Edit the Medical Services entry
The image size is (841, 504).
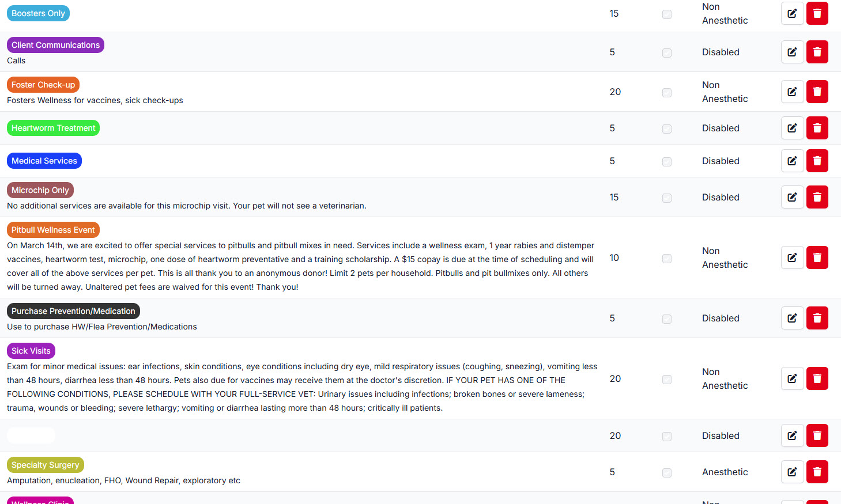(x=792, y=161)
